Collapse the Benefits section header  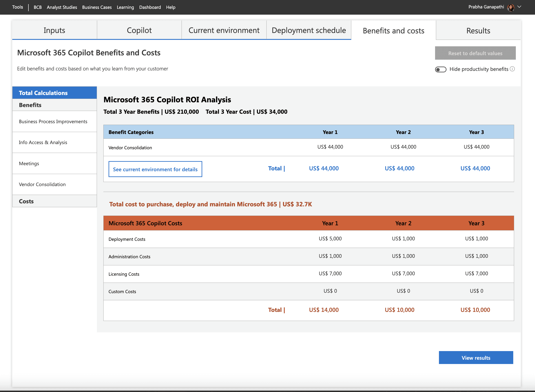click(54, 105)
